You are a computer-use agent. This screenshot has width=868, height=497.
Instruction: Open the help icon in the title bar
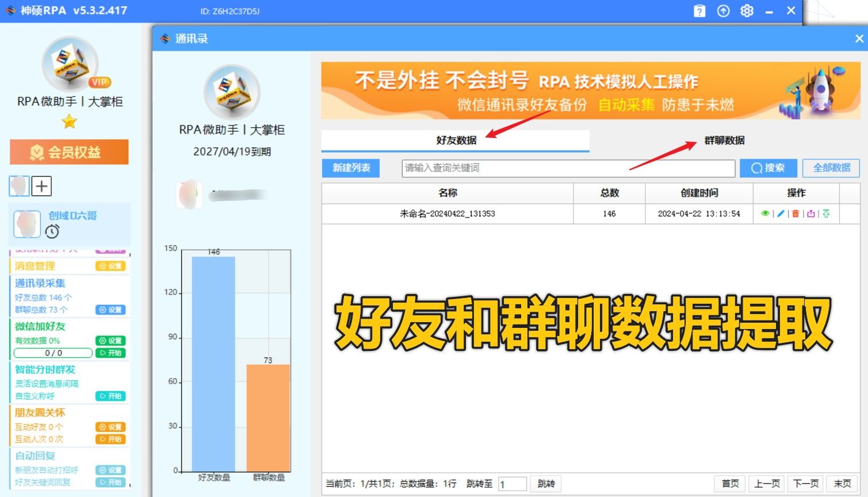699,10
